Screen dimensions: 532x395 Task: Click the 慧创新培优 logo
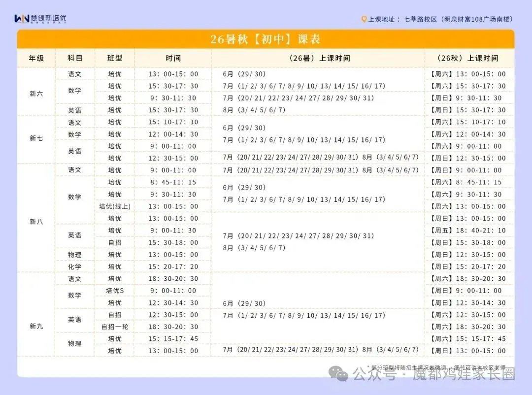40,18
